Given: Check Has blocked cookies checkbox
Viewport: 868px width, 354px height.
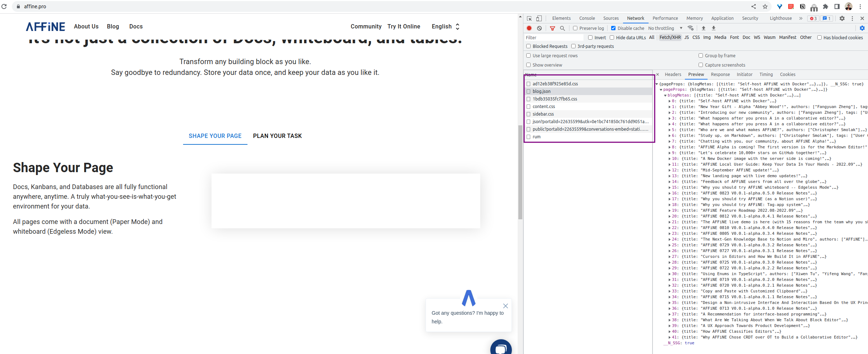Looking at the screenshot, I should click(819, 37).
